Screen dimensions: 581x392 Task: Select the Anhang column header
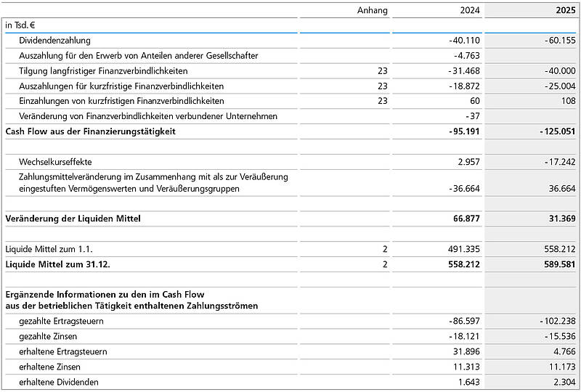coord(373,10)
